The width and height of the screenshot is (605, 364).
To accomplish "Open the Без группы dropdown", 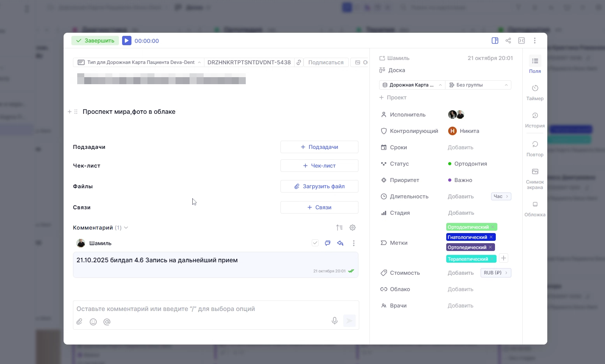I will point(478,85).
